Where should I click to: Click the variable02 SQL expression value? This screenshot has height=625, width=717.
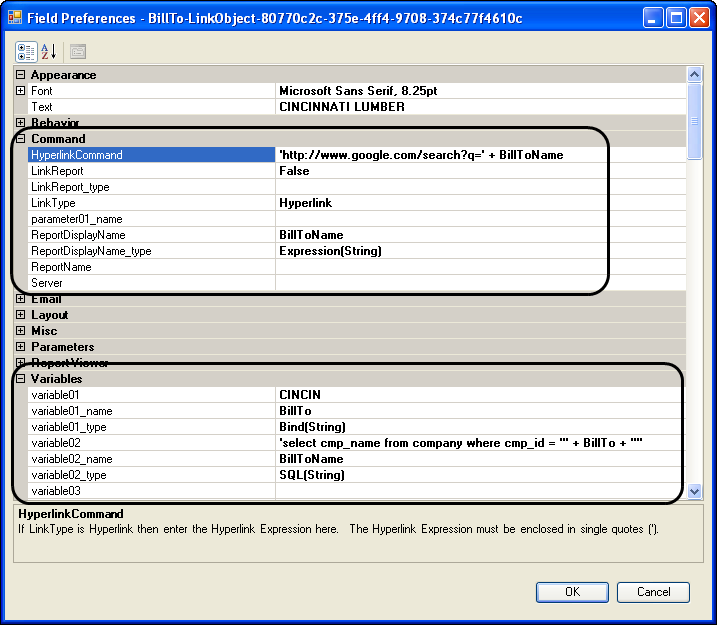click(480, 443)
